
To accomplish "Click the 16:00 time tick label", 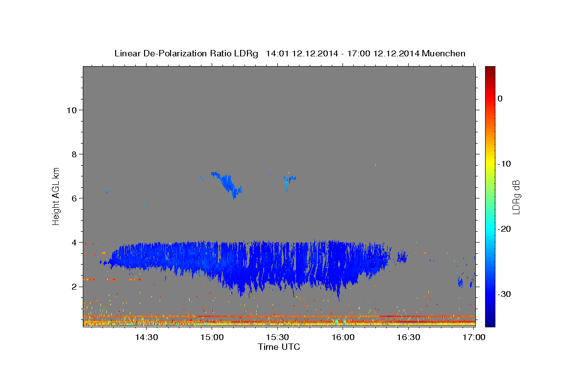I will click(343, 337).
